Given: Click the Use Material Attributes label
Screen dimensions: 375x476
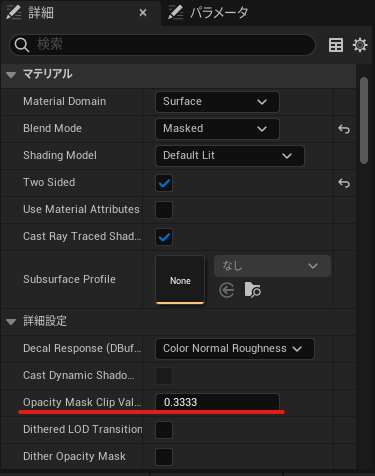Looking at the screenshot, I should [81, 209].
